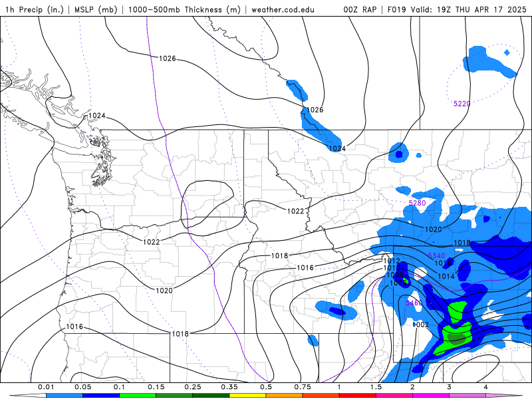Click the 0.05 legend value
Screen dimensions: 532x399
(82, 387)
